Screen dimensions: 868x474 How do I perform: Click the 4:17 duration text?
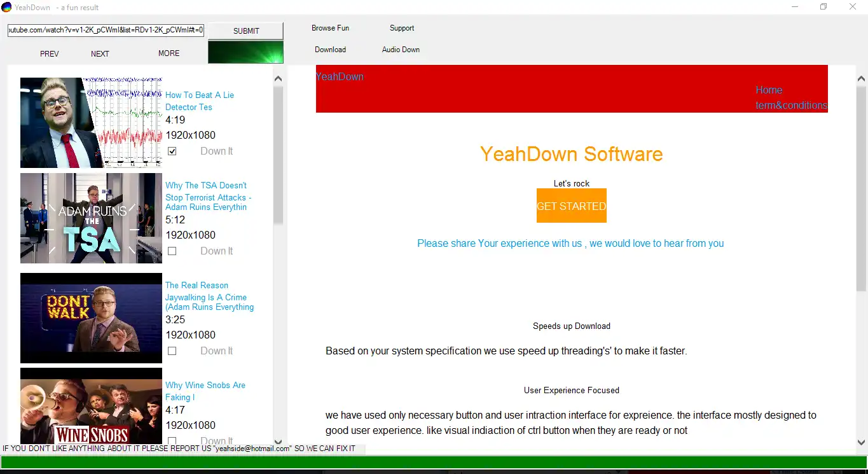(x=176, y=410)
